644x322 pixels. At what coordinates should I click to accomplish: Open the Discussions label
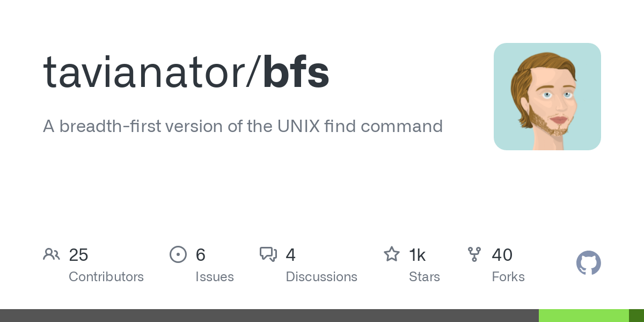321,277
